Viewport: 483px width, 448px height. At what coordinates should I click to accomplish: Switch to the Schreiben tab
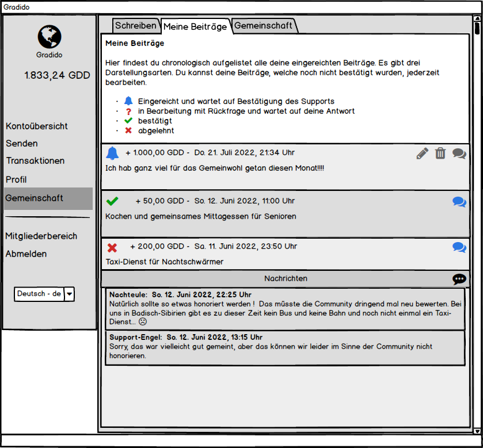(135, 25)
